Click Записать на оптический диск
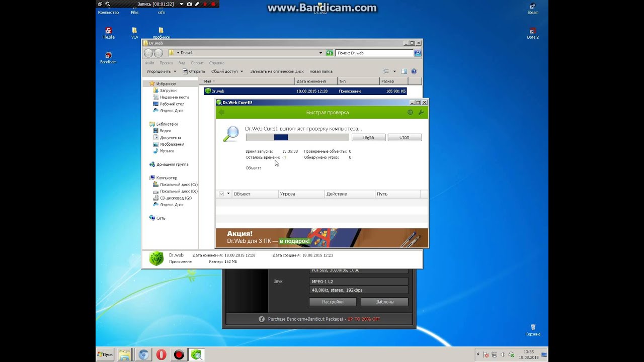Viewport: 644px width, 362px height. (x=277, y=71)
